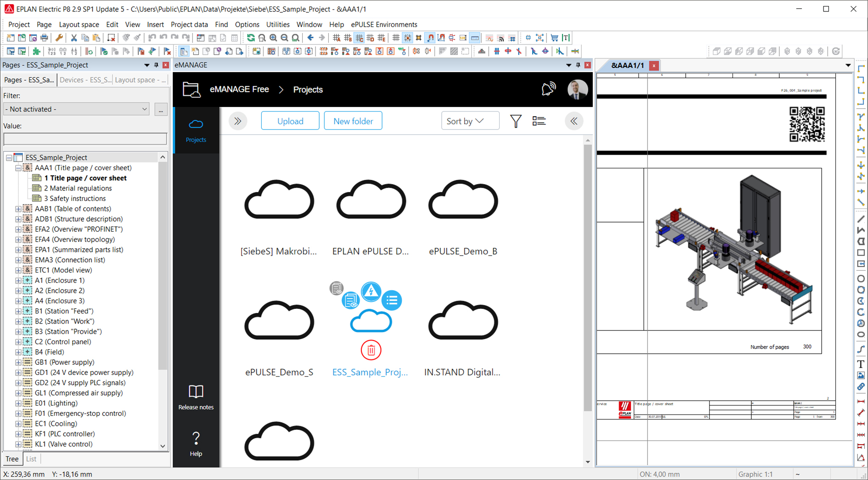Switch to the Devices tab
This screenshot has width=868, height=480.
85,80
